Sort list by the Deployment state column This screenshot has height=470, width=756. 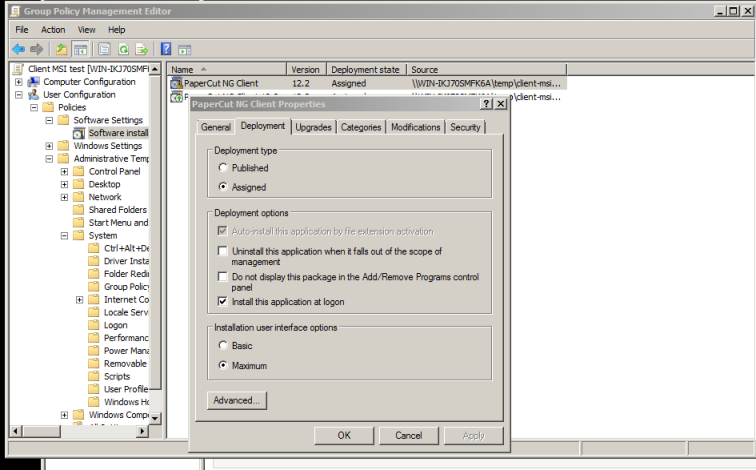point(366,69)
